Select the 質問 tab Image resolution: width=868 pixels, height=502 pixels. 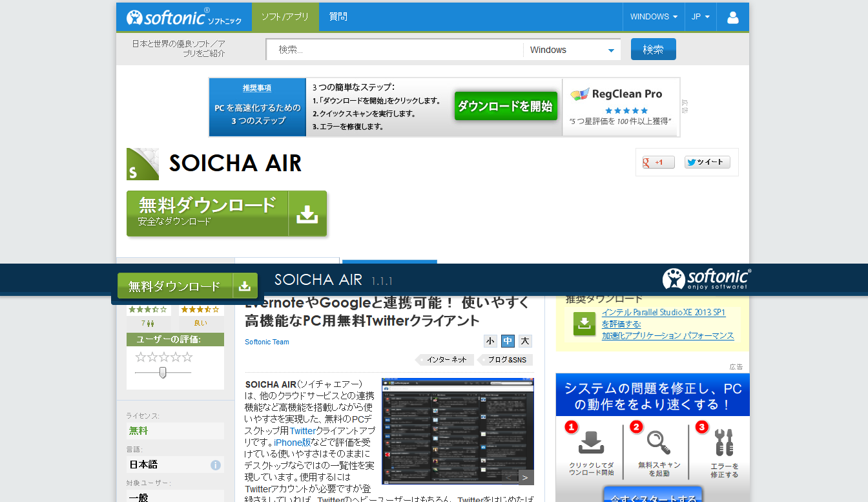[x=338, y=17]
